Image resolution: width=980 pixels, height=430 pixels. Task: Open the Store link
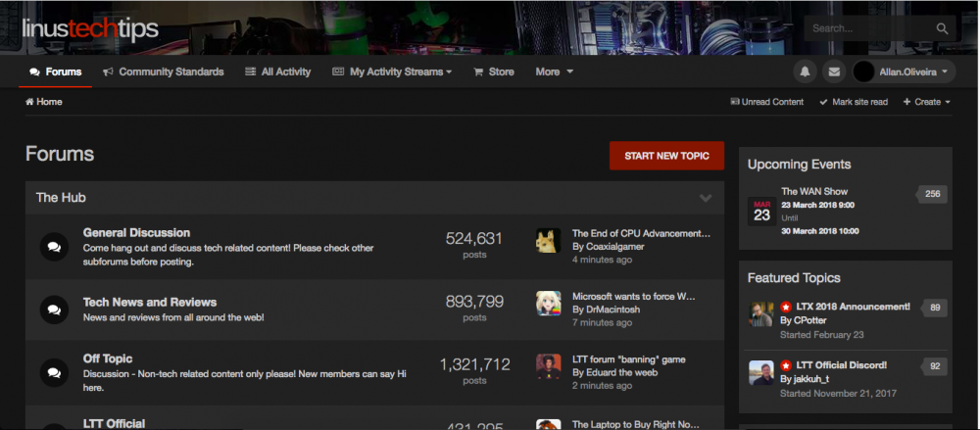coord(494,72)
